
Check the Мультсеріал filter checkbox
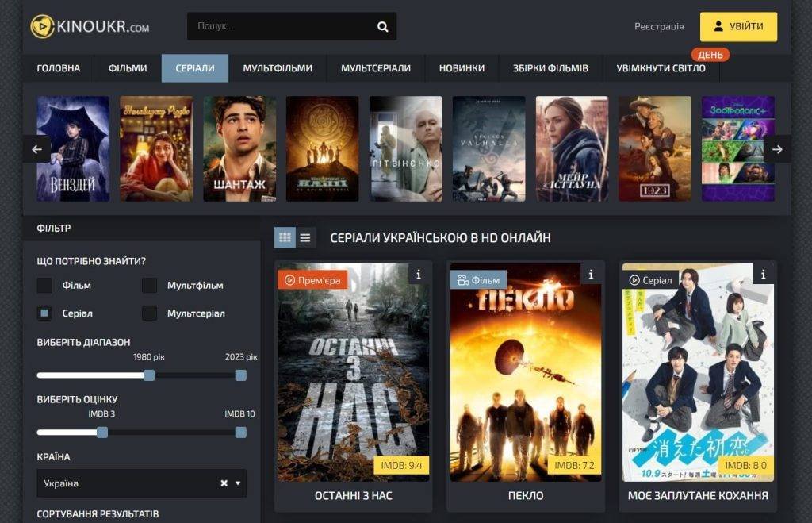click(x=150, y=313)
